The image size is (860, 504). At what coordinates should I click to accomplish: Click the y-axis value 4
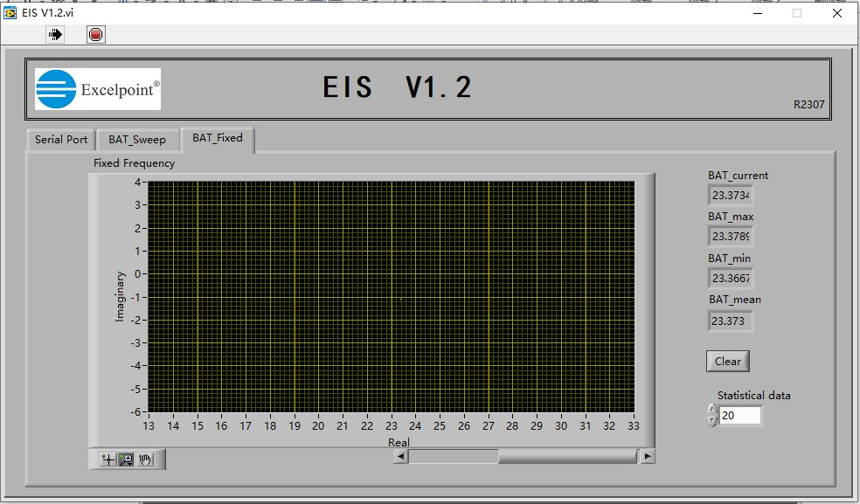138,182
